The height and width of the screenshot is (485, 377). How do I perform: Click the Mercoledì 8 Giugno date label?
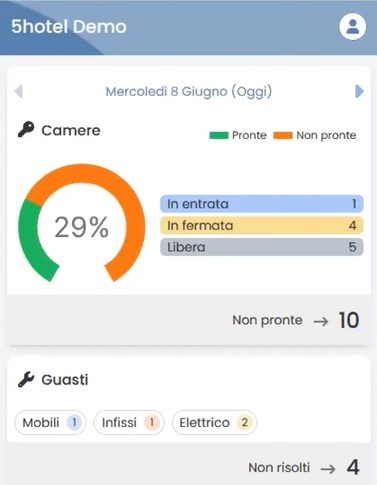coord(189,91)
